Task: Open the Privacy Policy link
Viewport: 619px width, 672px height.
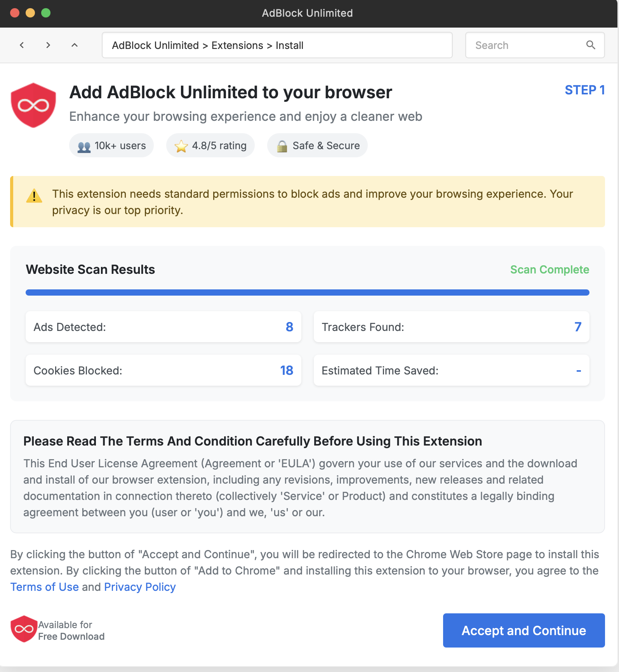Action: (140, 587)
